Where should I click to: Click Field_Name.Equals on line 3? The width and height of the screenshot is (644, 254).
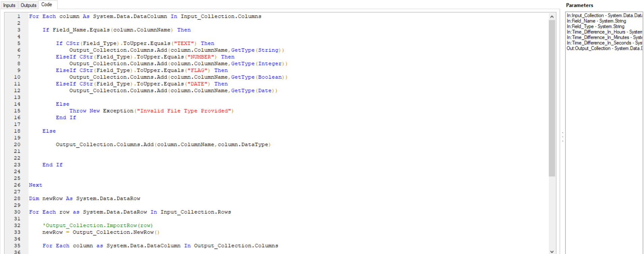(x=81, y=30)
